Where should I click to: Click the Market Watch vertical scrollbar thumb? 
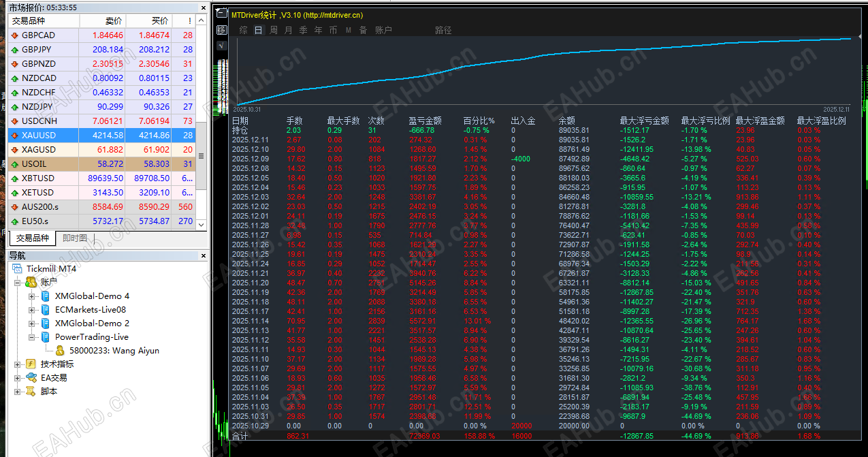pos(201,156)
